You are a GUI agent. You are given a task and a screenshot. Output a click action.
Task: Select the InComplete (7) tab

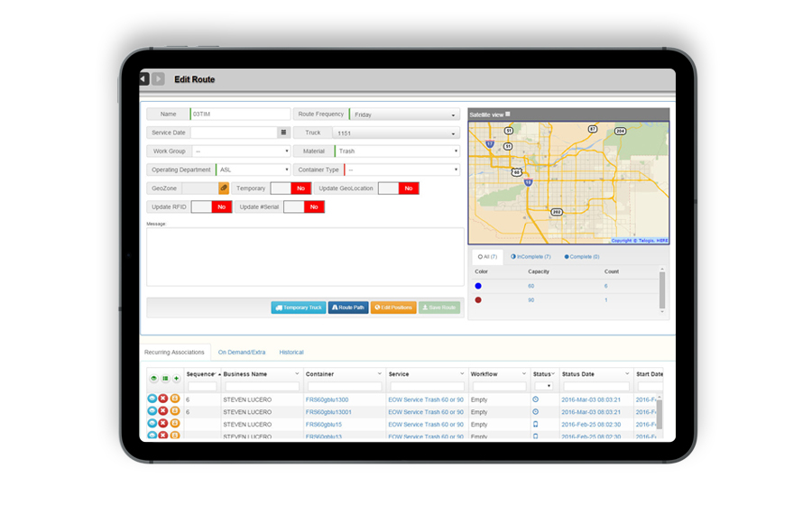click(531, 257)
